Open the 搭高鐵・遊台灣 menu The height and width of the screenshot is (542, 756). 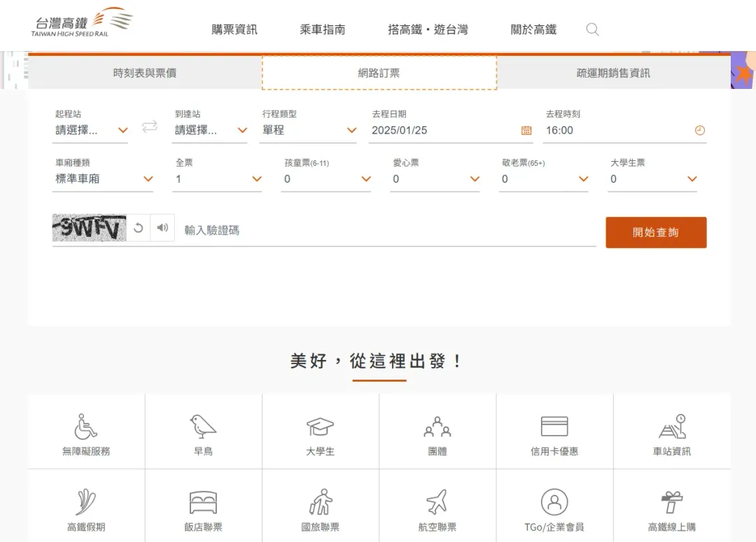[428, 30]
